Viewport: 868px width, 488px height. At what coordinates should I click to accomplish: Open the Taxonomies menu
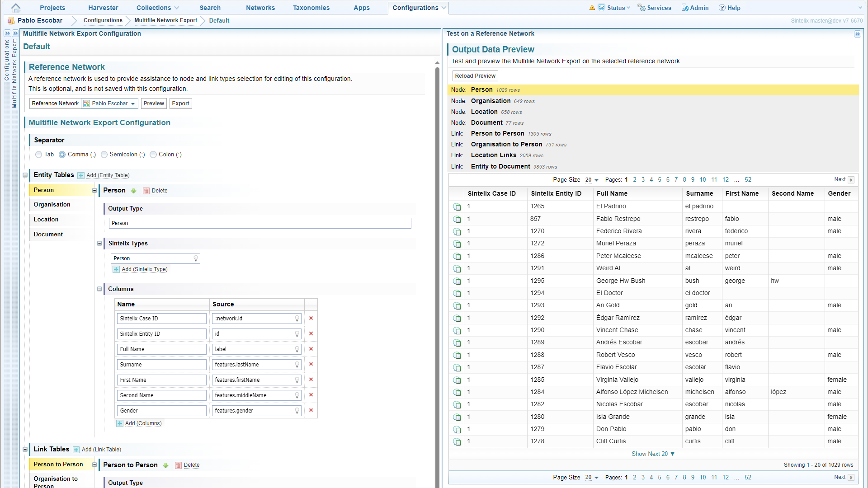[311, 8]
